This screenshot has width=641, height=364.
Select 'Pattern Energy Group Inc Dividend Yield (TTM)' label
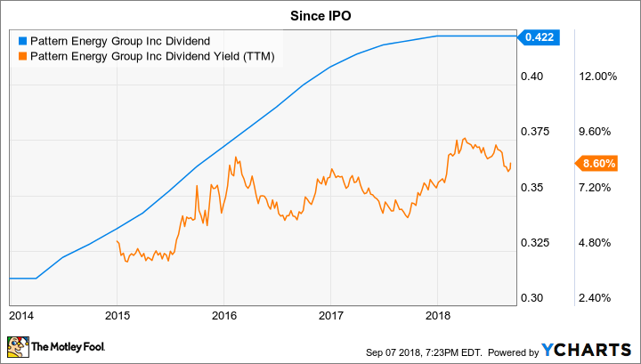point(152,56)
